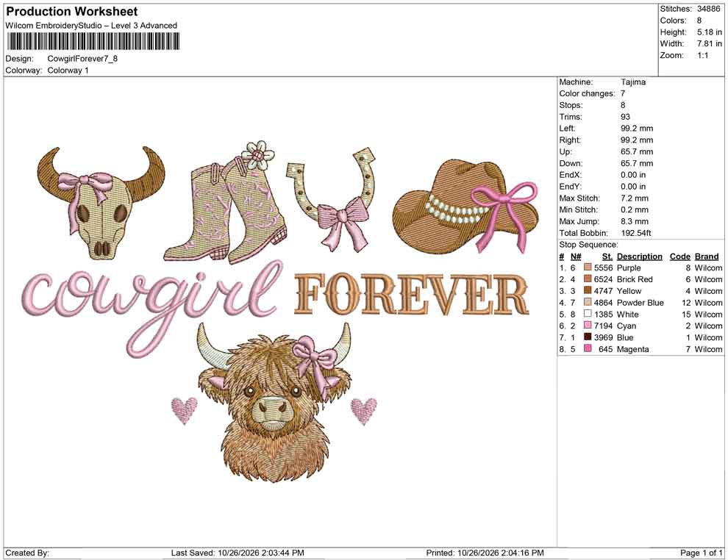Click the 'Printed' timestamp in footer
Screen dimensions: 728x560
[485, 553]
